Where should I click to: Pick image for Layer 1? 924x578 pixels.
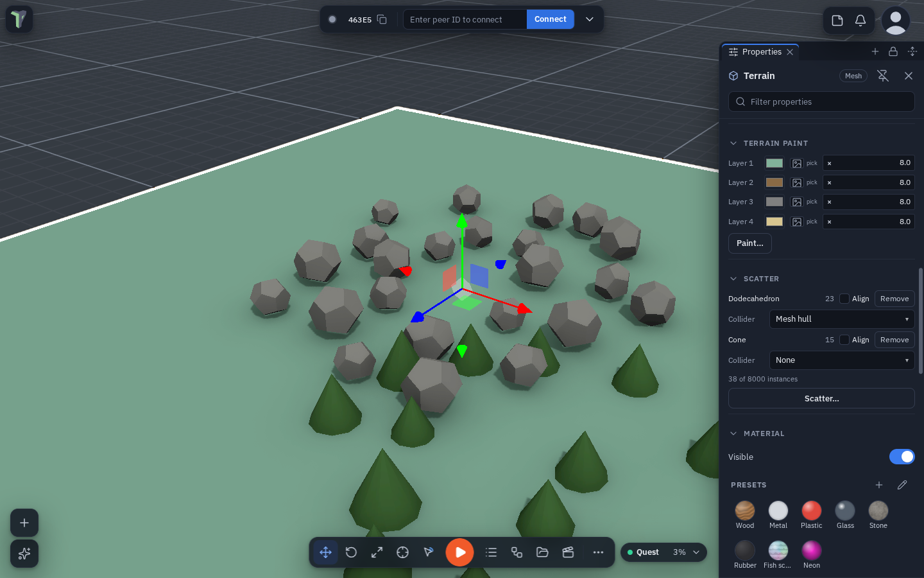(797, 163)
